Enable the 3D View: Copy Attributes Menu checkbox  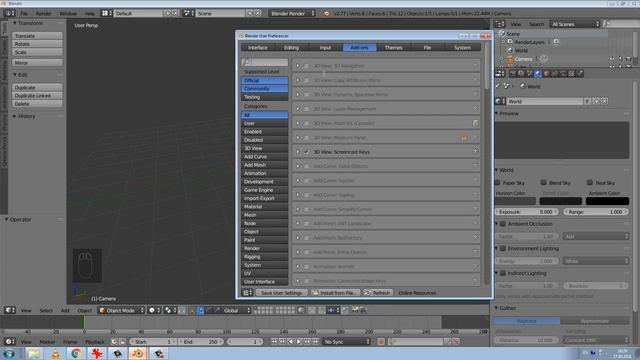306,80
